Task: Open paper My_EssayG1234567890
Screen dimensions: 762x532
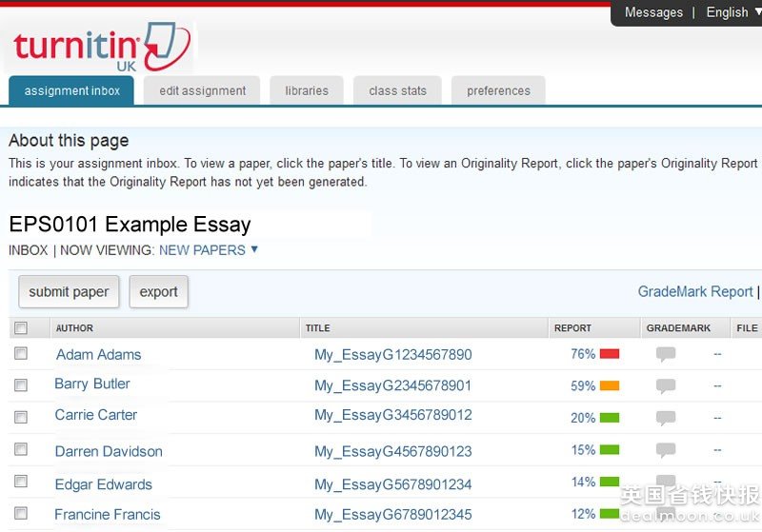Action: 393,354
